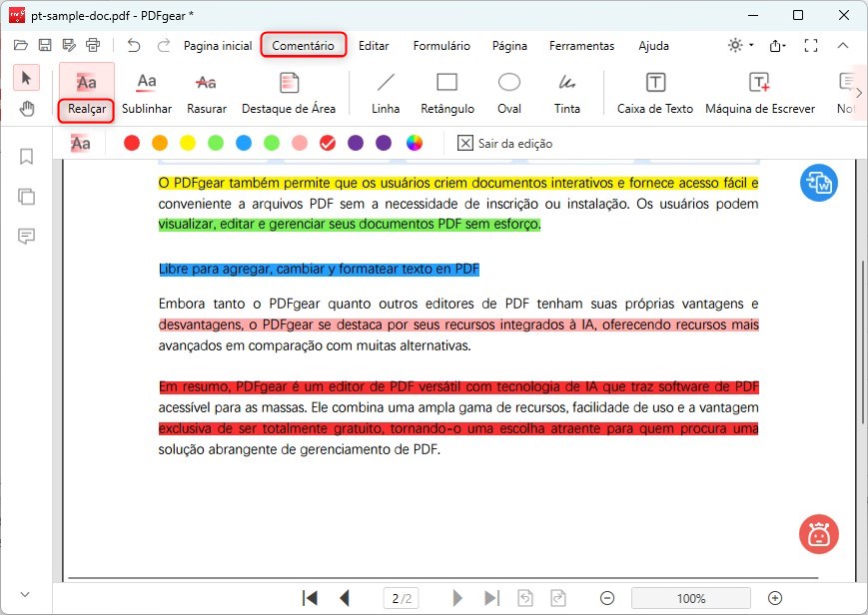Select the Oval shape tool
The image size is (868, 615).
pos(509,93)
